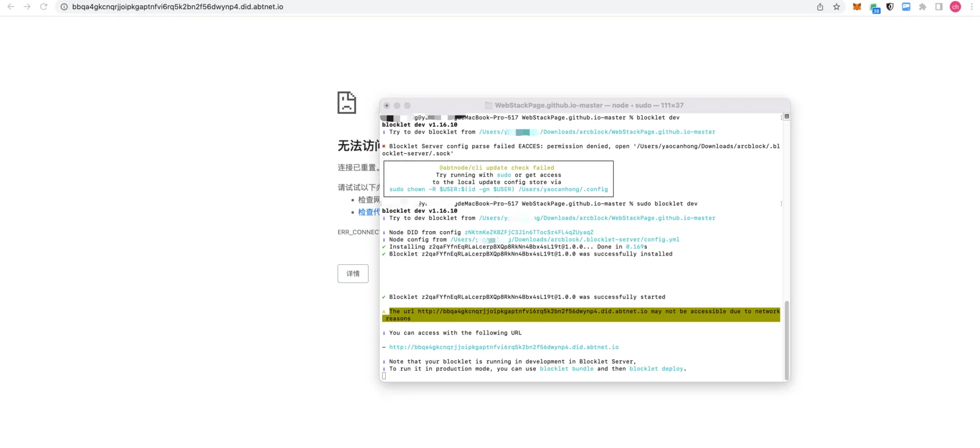Click the share page icon
Image resolution: width=980 pixels, height=448 pixels.
pyautogui.click(x=820, y=7)
